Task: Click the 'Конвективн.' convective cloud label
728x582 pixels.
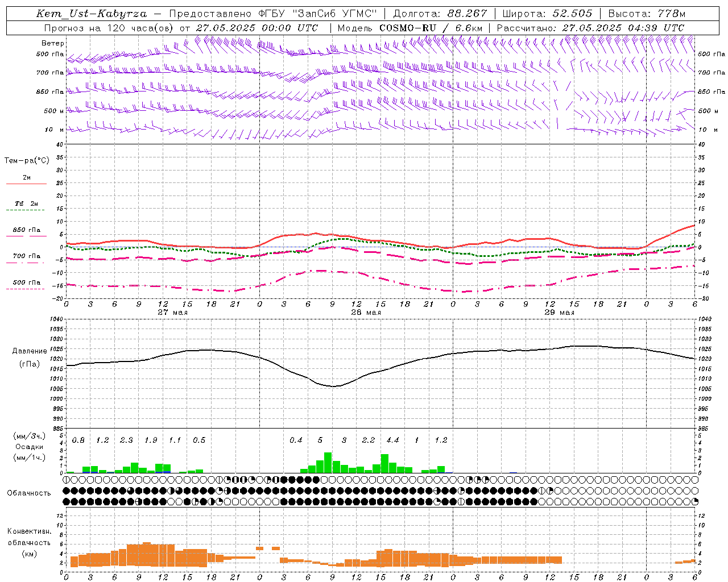Action: (x=30, y=531)
